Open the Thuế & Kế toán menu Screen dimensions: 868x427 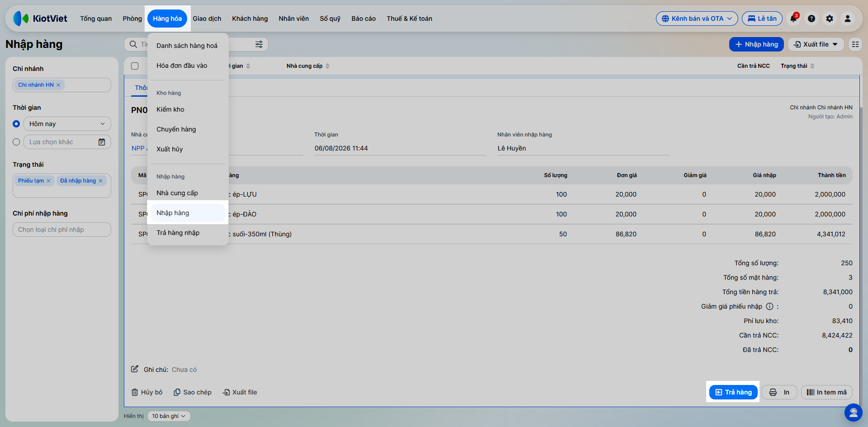(410, 19)
